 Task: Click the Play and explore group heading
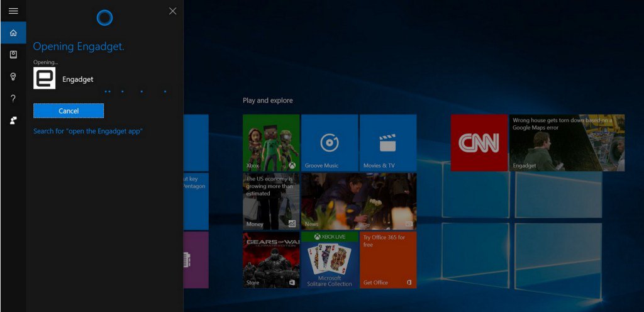[x=268, y=101]
